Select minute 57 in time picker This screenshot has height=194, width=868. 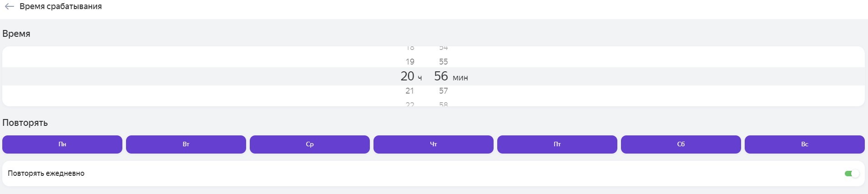pyautogui.click(x=443, y=91)
